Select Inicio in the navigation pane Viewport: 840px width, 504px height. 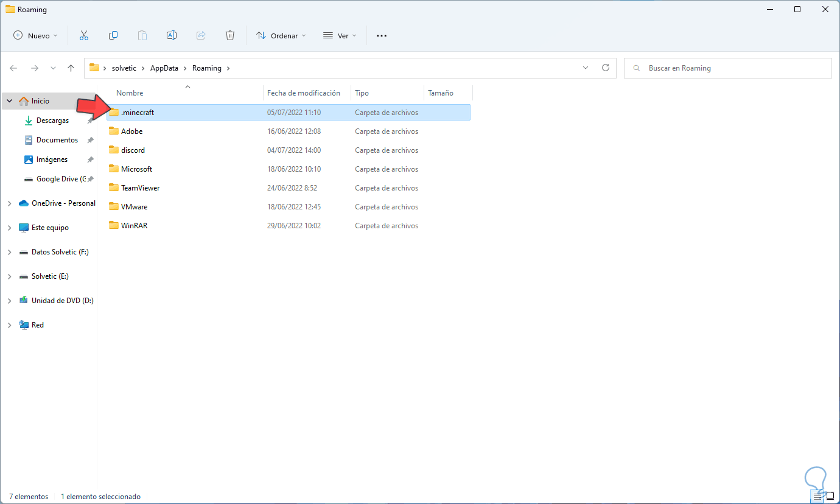40,101
